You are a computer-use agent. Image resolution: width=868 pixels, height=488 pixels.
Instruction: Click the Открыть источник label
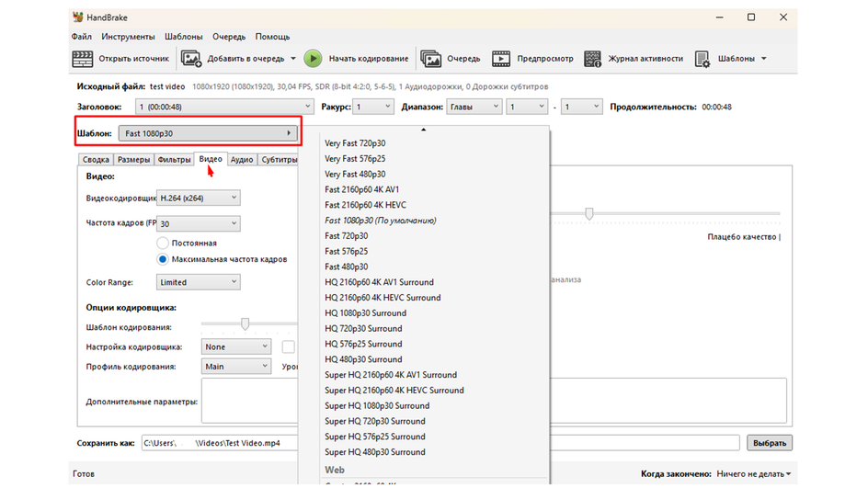134,59
